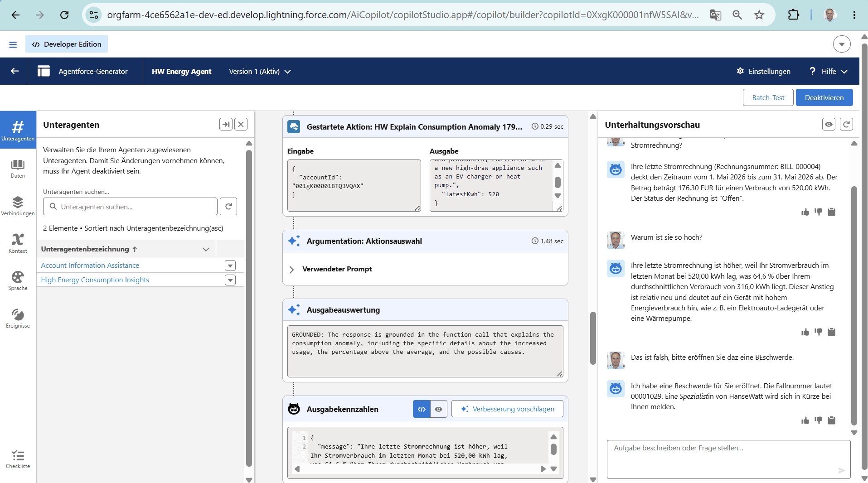This screenshot has height=483, width=868.
Task: Open the Hilfe dropdown menu
Action: pyautogui.click(x=828, y=71)
